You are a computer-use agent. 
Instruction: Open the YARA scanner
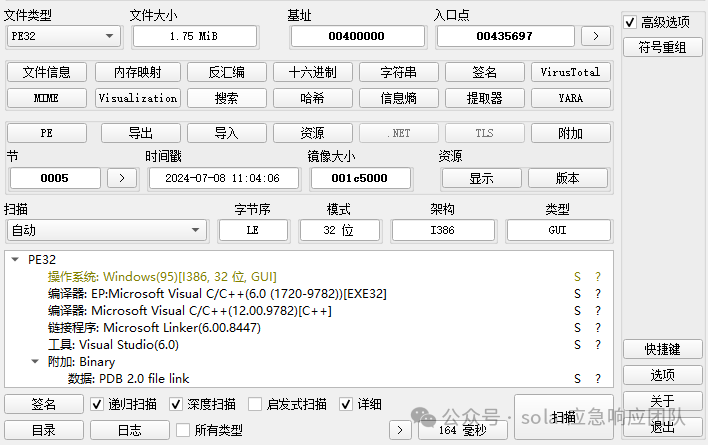[571, 98]
